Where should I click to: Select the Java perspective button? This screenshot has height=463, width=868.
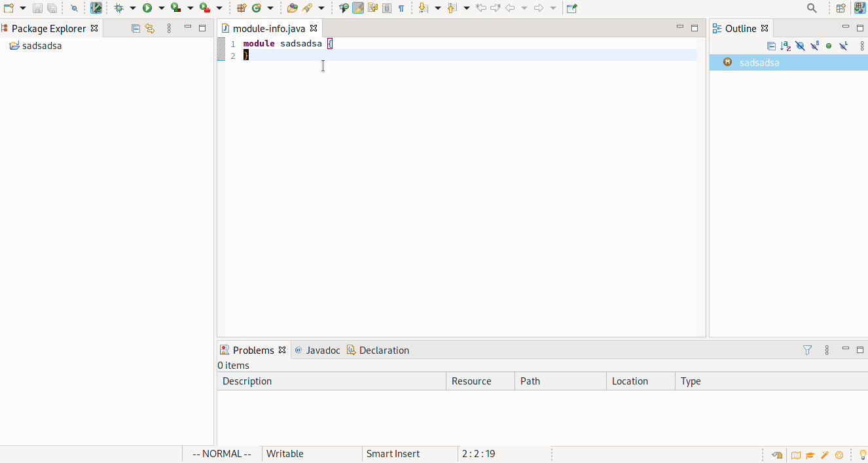[x=859, y=8]
